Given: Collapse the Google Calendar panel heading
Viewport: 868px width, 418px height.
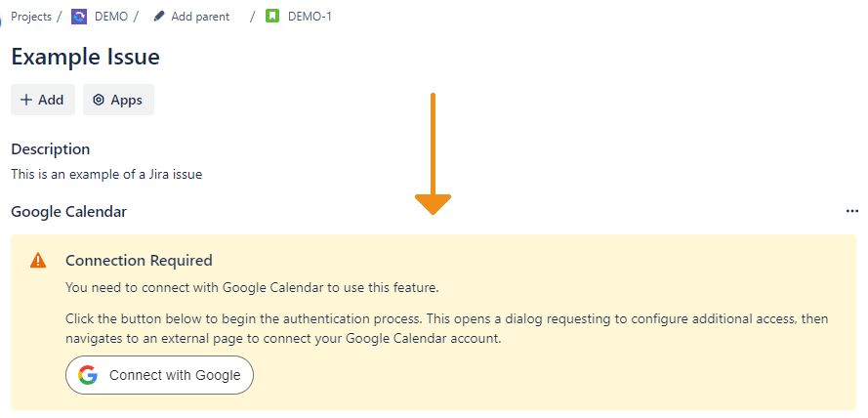Looking at the screenshot, I should click(x=68, y=211).
